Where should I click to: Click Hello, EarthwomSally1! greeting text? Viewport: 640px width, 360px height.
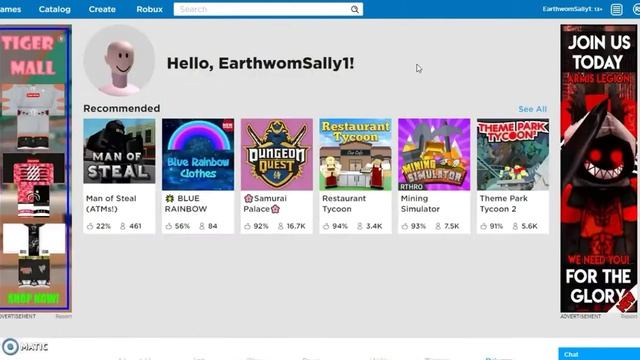coord(260,63)
